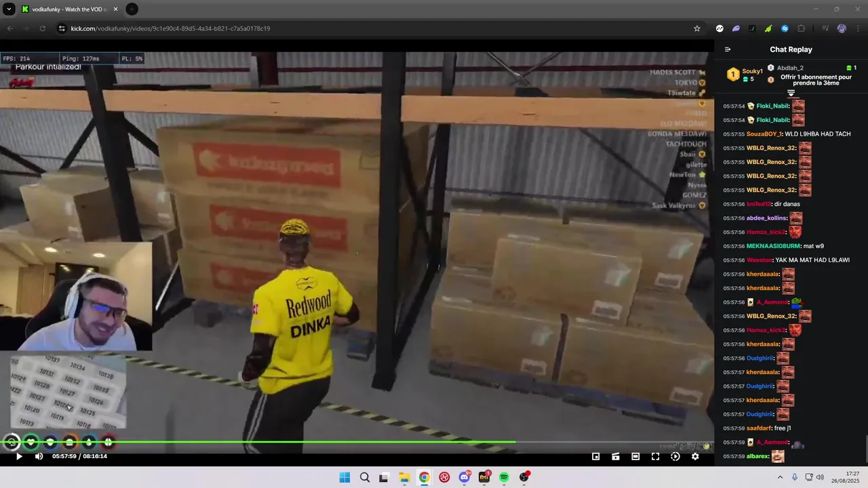The image size is (868, 488).
Task: Cast the video to a device
Action: click(x=616, y=457)
